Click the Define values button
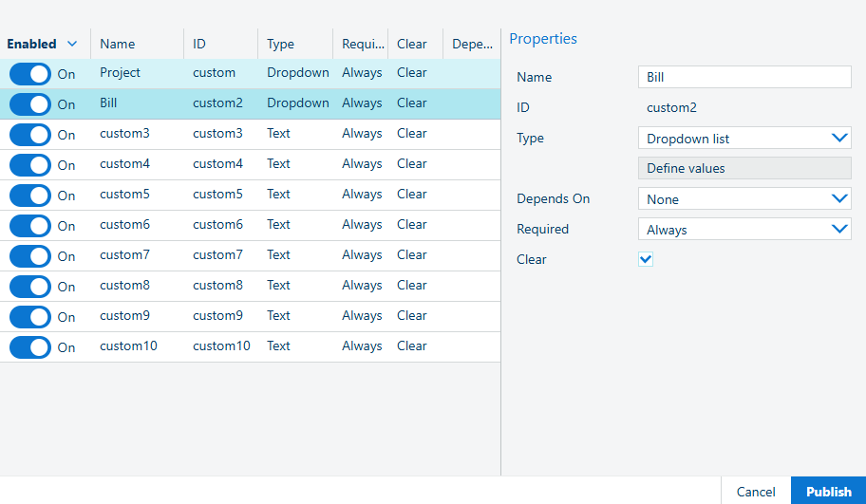 pyautogui.click(x=744, y=168)
